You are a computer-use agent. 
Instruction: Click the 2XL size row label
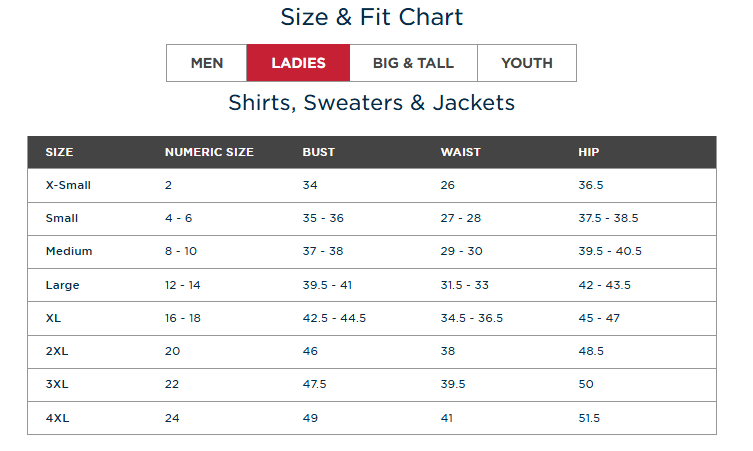tap(57, 351)
